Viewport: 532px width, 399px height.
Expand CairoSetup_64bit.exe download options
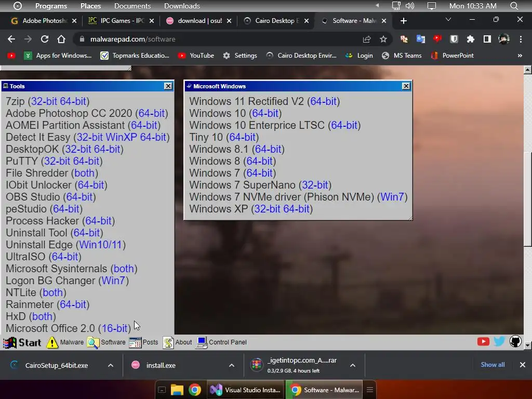(111, 365)
